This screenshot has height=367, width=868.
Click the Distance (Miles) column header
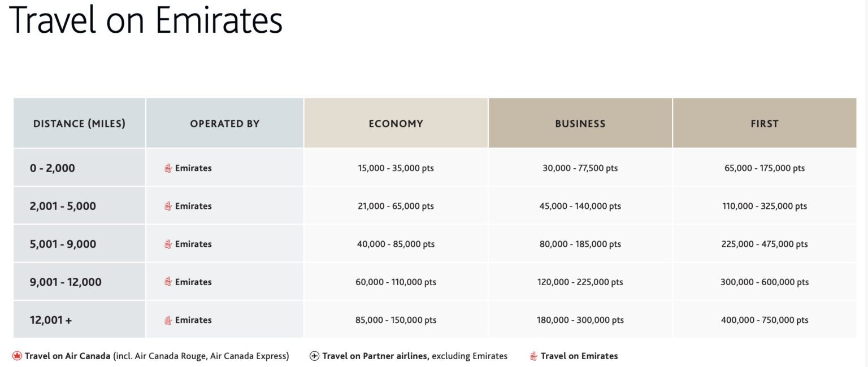79,124
